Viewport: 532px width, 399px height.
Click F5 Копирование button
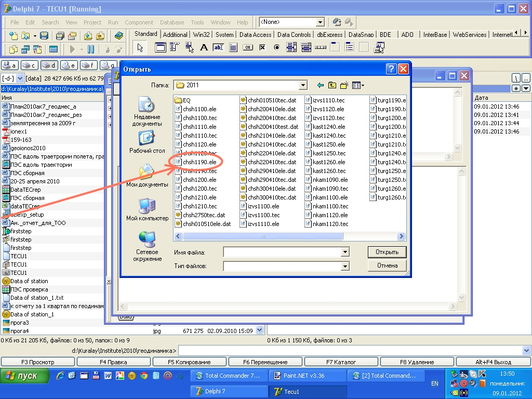click(x=189, y=362)
